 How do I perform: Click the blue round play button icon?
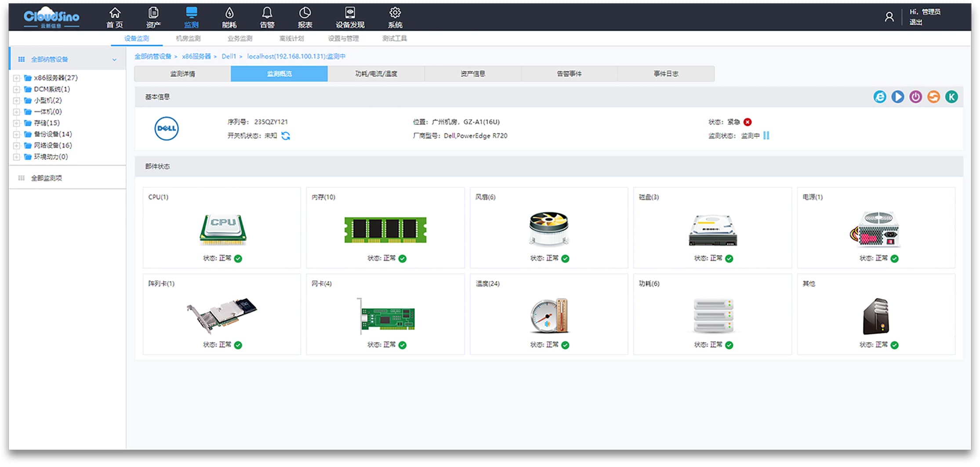pos(897,97)
